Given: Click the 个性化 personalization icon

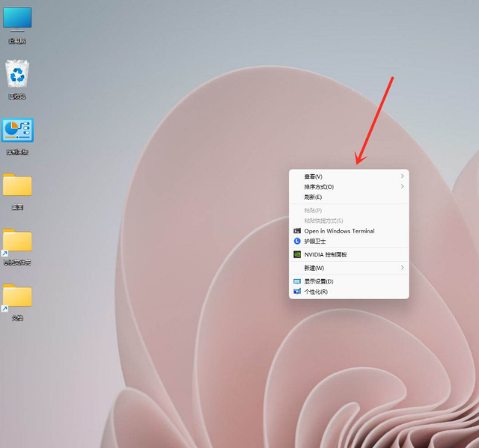Looking at the screenshot, I should point(297,292).
